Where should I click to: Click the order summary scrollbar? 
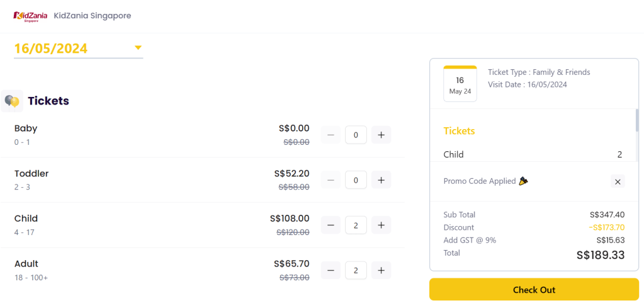coord(637,121)
